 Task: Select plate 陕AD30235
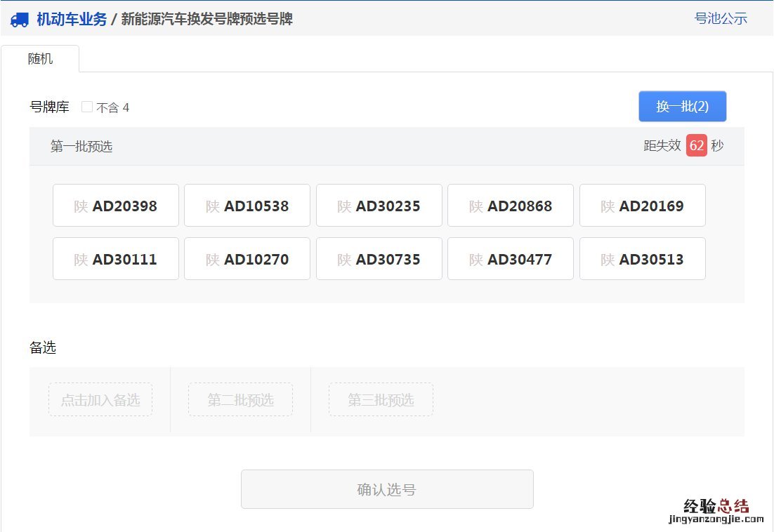point(379,205)
